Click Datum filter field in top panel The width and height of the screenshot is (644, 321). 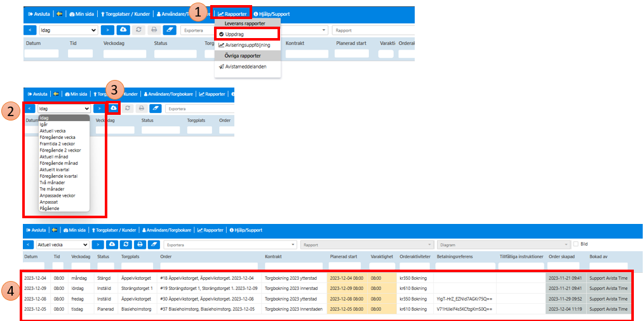point(41,53)
